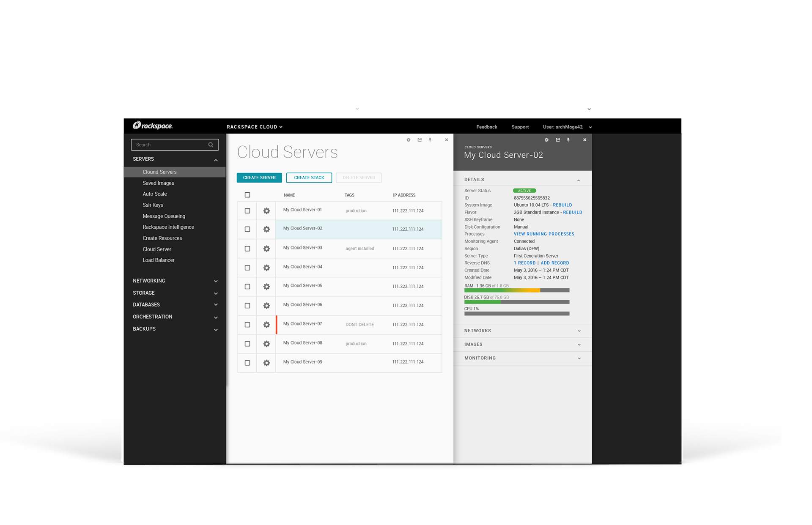The width and height of the screenshot is (812, 525).
Task: Open Ssh Keys in sidebar
Action: click(153, 205)
